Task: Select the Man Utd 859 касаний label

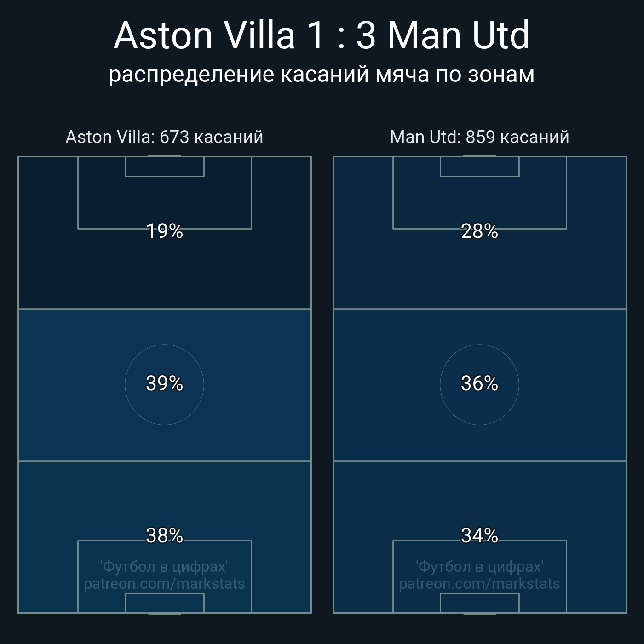Action: [479, 137]
